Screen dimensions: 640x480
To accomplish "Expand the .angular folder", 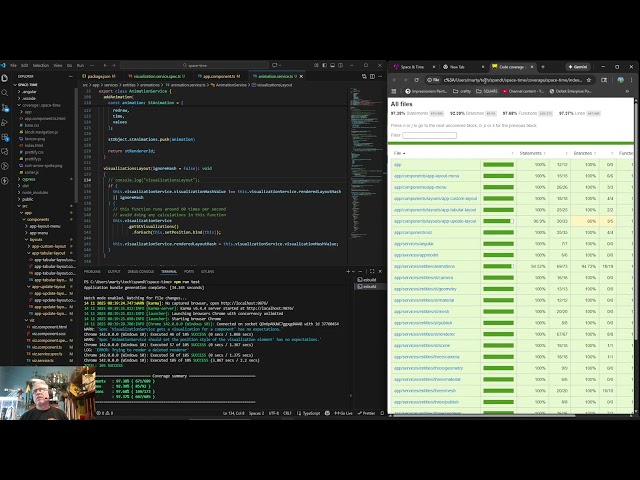I will [28, 92].
